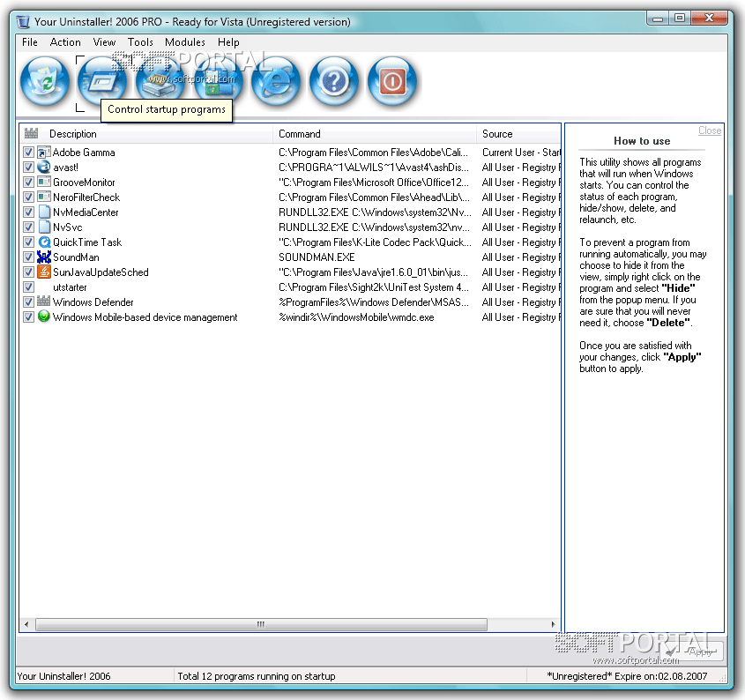Click the QuickTime Task command path
Image resolution: width=745 pixels, height=700 pixels.
click(375, 242)
